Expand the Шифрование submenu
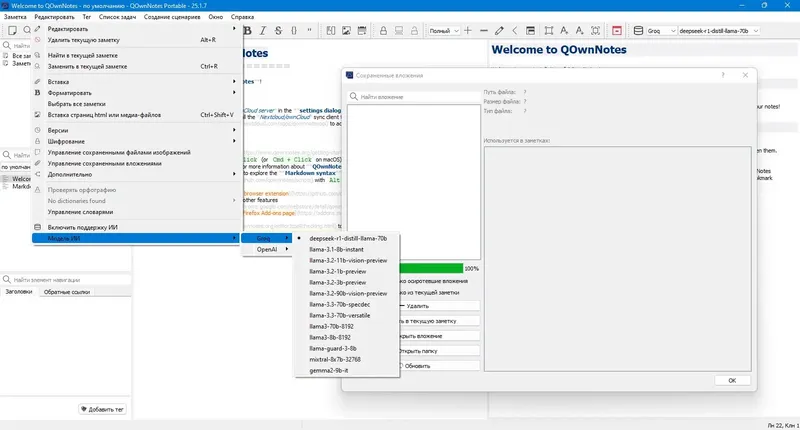The width and height of the screenshot is (800, 430). 136,141
